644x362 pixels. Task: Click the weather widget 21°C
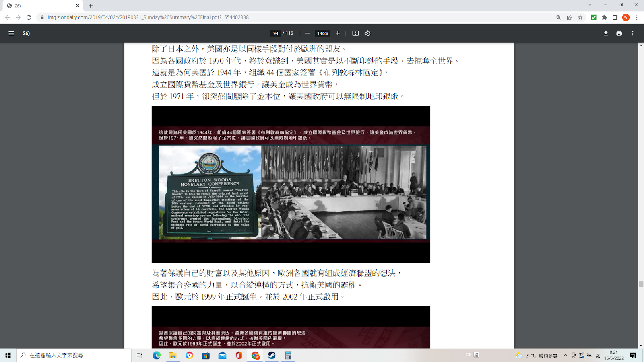coord(537,355)
